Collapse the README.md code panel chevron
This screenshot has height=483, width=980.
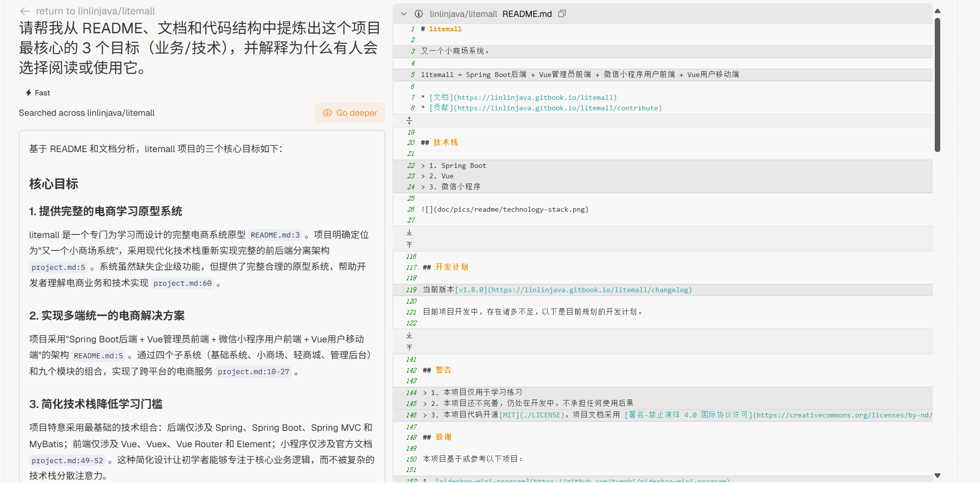click(404, 14)
